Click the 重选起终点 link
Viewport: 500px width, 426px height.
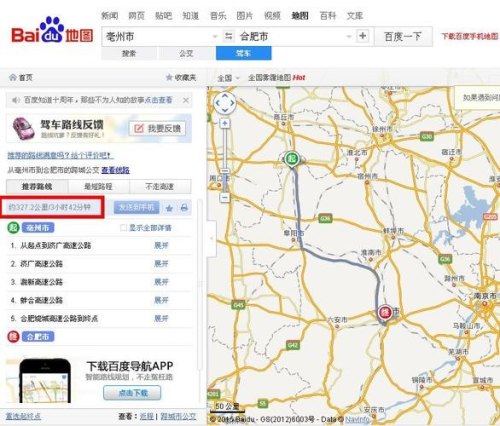pyautogui.click(x=23, y=416)
